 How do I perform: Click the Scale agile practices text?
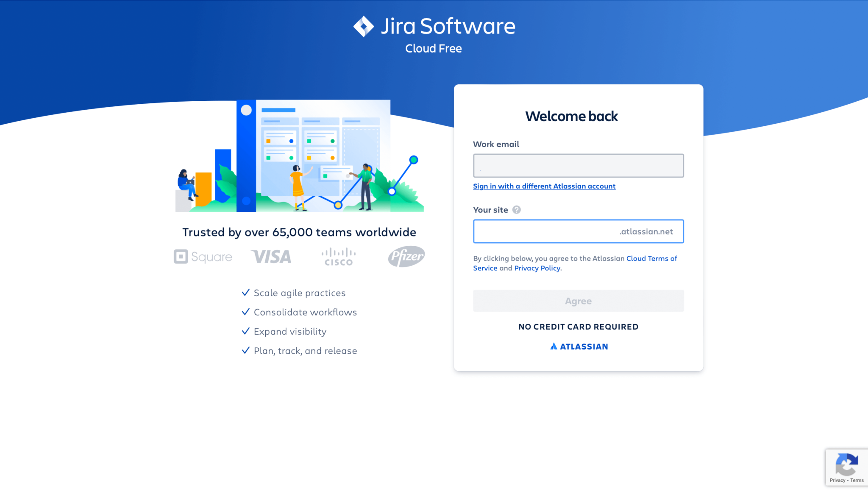300,293
